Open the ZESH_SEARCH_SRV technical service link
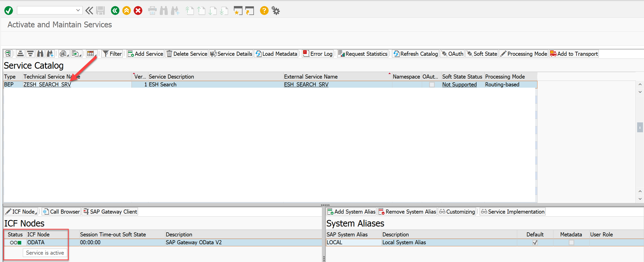 point(47,84)
